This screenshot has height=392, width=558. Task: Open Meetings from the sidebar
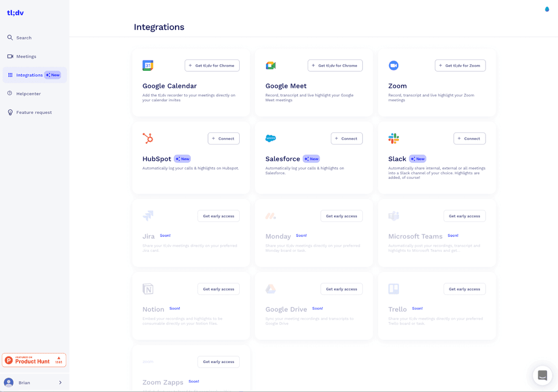coord(27,56)
